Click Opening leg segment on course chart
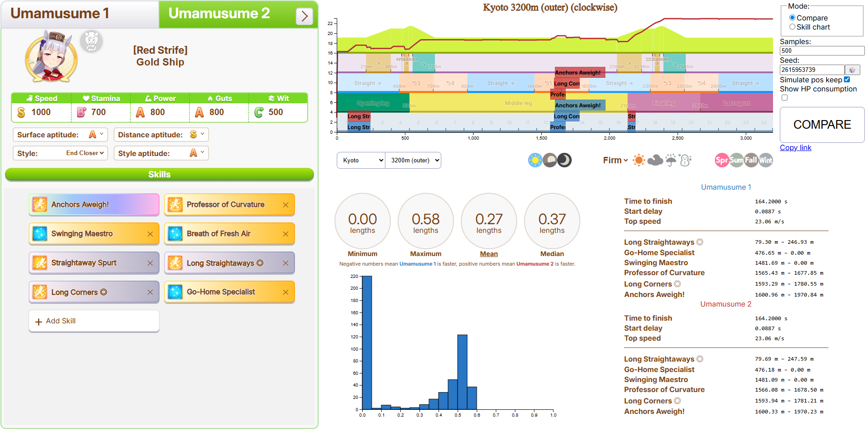Viewport: 868px width, 433px height. 373,103
